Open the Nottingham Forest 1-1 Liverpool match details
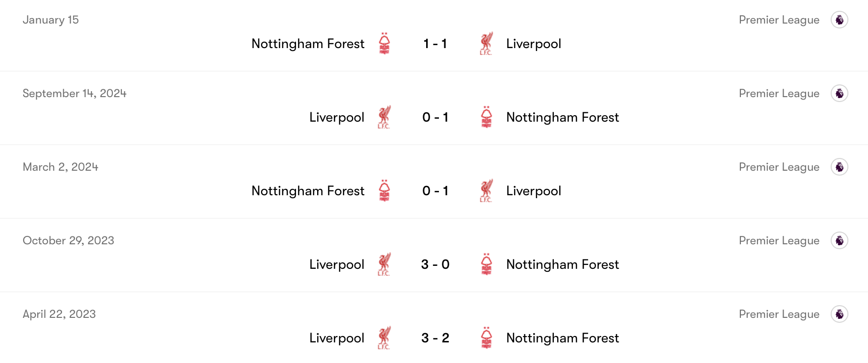 pyautogui.click(x=434, y=43)
